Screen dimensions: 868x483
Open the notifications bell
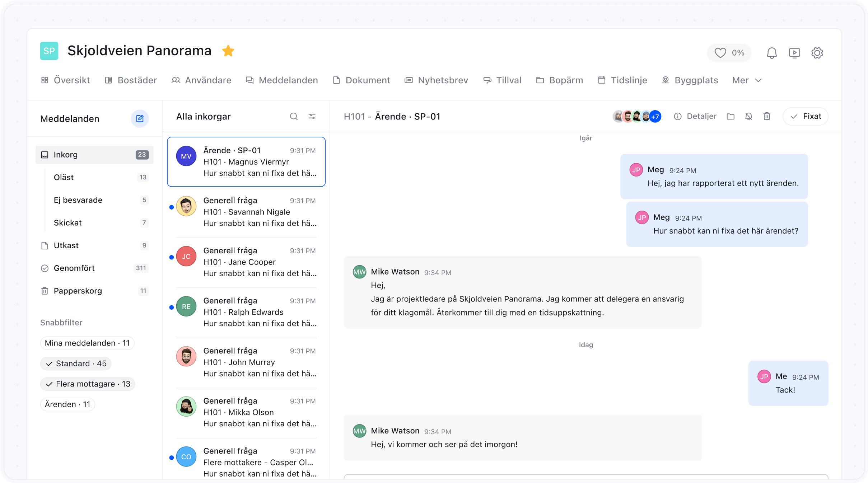tap(771, 53)
